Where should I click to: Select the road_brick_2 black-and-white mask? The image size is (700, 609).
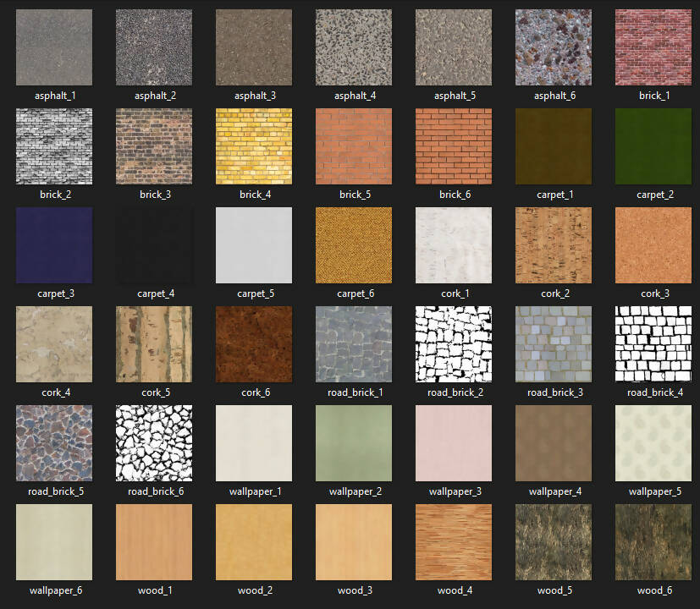click(x=454, y=344)
